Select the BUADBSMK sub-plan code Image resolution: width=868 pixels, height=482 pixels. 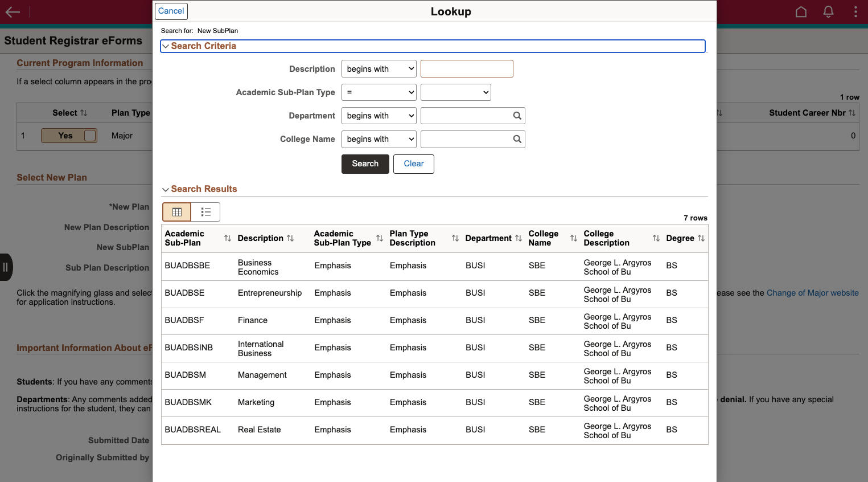[188, 402]
